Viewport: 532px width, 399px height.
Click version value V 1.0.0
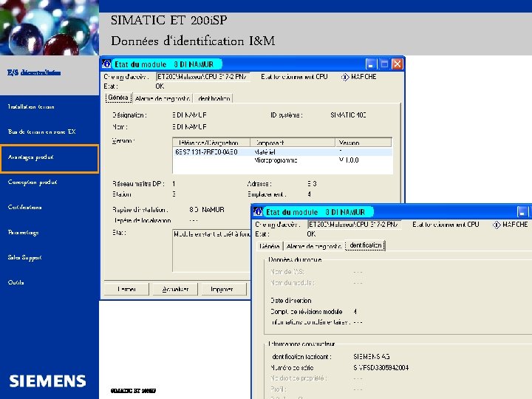349,160
